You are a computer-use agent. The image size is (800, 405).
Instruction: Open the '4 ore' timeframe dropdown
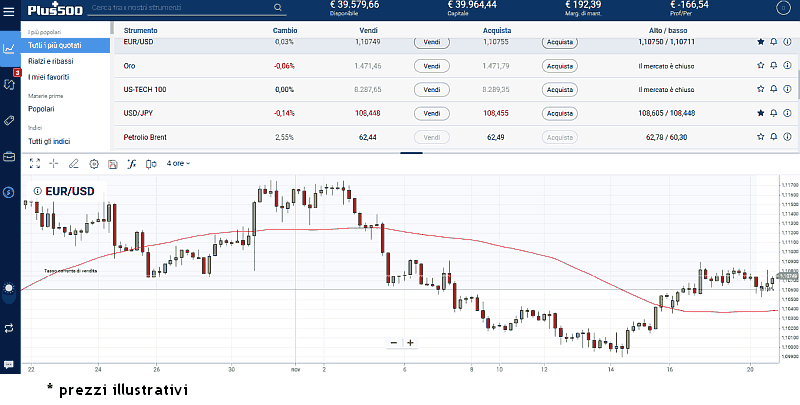[178, 162]
